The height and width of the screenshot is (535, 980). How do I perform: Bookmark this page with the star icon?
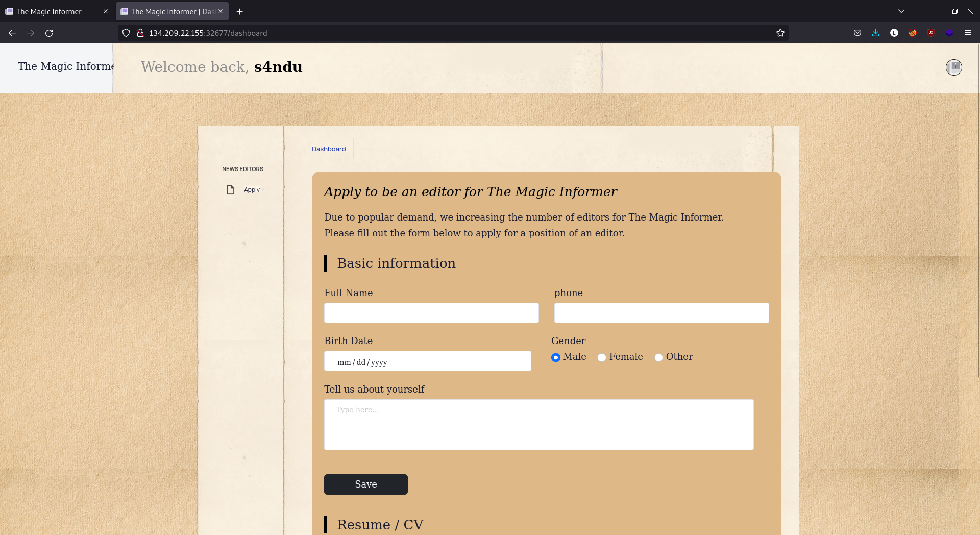[780, 33]
